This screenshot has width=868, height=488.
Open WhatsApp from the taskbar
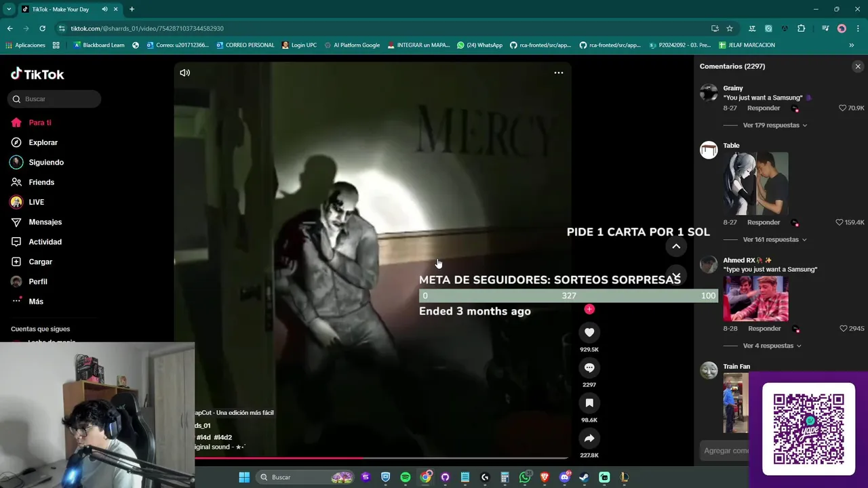point(525,477)
